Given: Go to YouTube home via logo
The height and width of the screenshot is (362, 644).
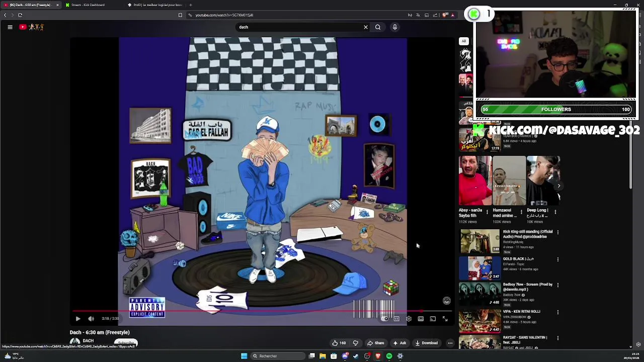Looking at the screenshot, I should 32,27.
